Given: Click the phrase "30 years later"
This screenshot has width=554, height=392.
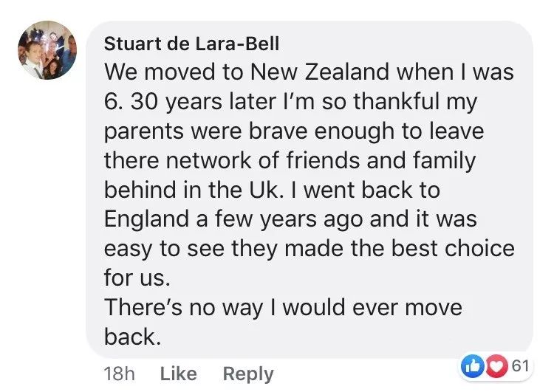Looking at the screenshot, I should point(203,102).
